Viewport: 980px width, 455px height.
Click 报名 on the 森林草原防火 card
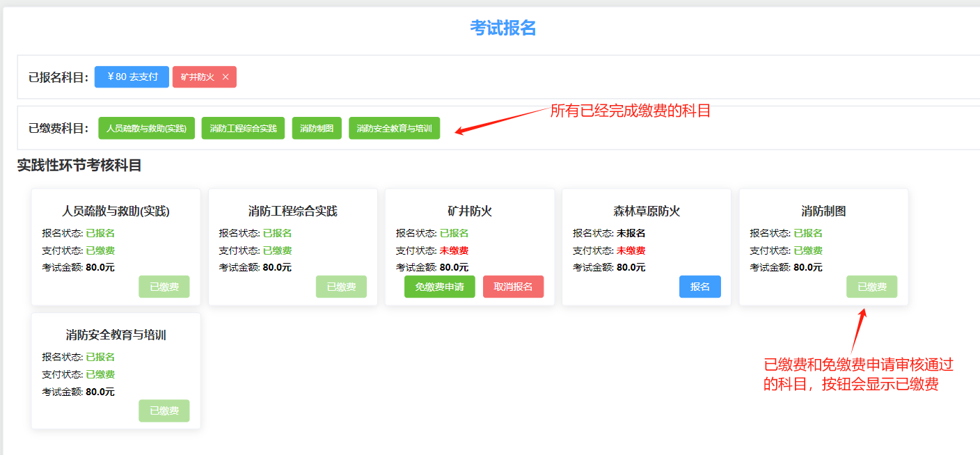(700, 286)
